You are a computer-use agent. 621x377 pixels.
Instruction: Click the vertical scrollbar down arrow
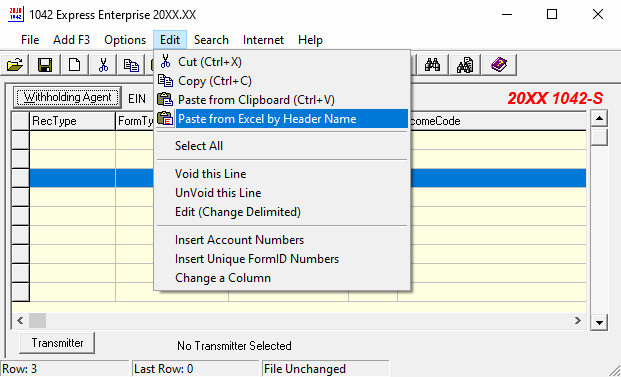click(x=599, y=322)
